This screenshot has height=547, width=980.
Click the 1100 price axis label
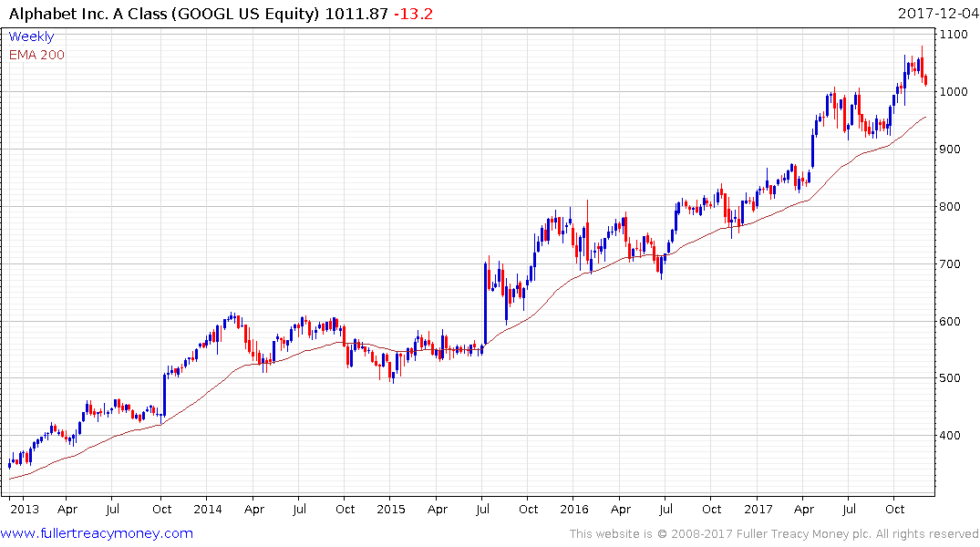click(x=954, y=35)
